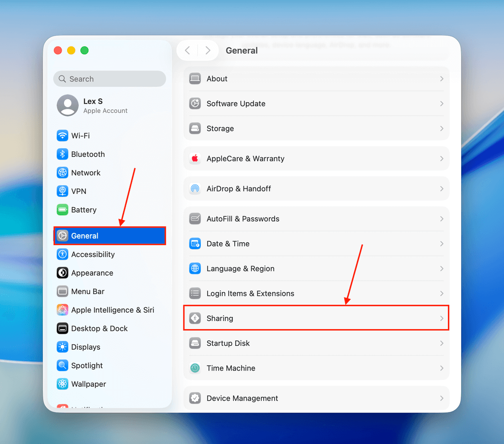The image size is (504, 444).
Task: Go back using the back arrow
Action: [x=187, y=50]
